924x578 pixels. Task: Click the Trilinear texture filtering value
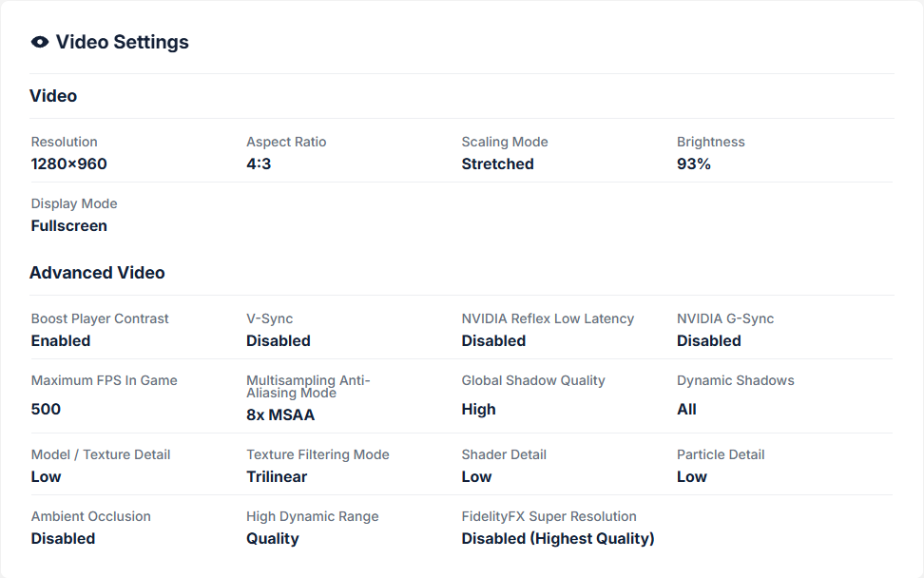[x=277, y=476]
